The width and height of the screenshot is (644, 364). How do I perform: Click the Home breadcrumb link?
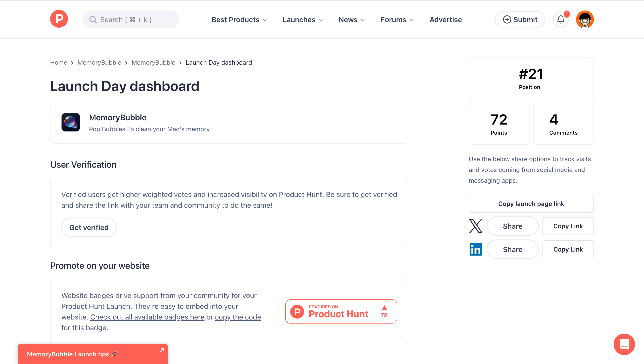click(x=59, y=63)
